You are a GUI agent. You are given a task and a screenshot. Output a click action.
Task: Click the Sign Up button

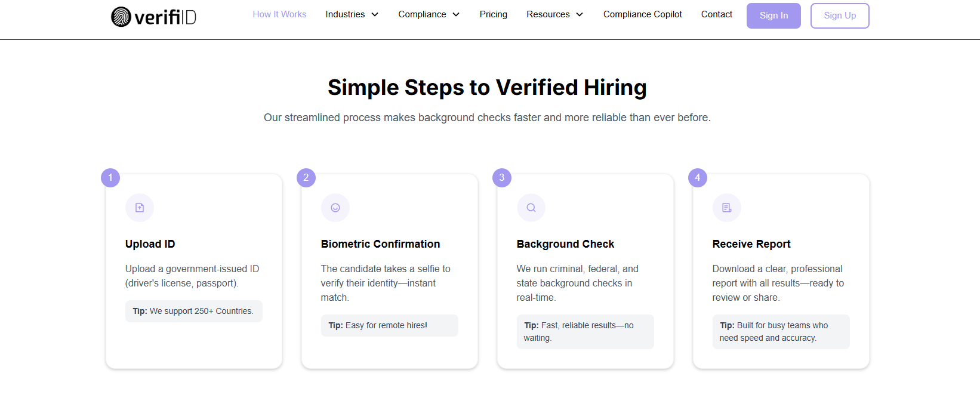840,16
